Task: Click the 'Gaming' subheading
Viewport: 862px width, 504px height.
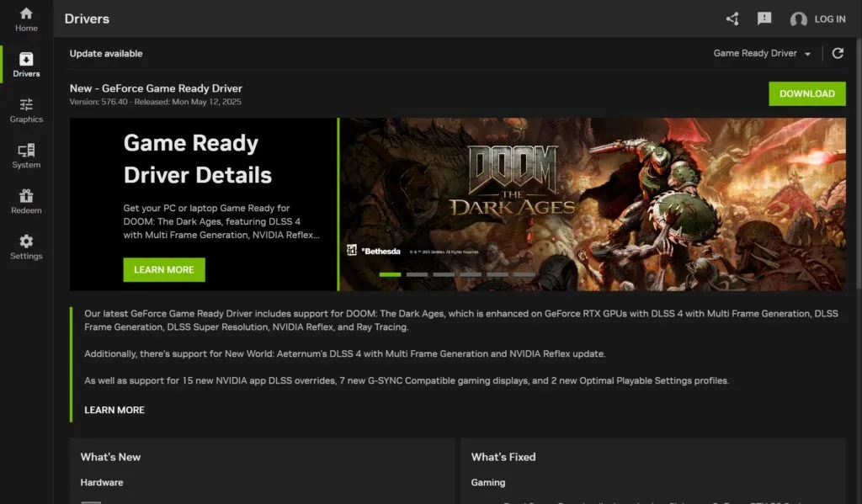Action: pos(488,483)
